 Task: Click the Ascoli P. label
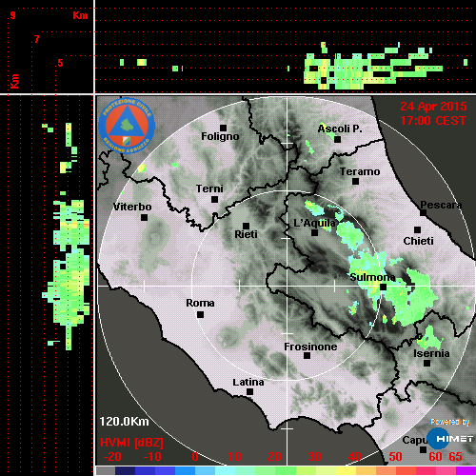coord(340,129)
